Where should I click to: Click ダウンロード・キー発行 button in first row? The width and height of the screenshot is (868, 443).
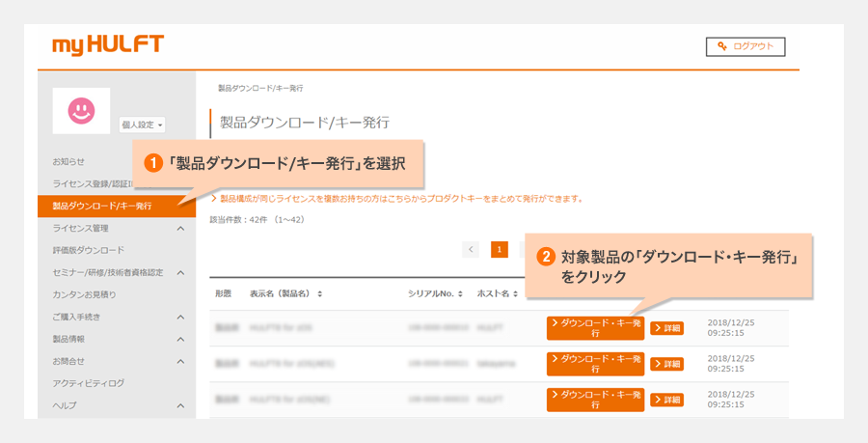(x=595, y=328)
